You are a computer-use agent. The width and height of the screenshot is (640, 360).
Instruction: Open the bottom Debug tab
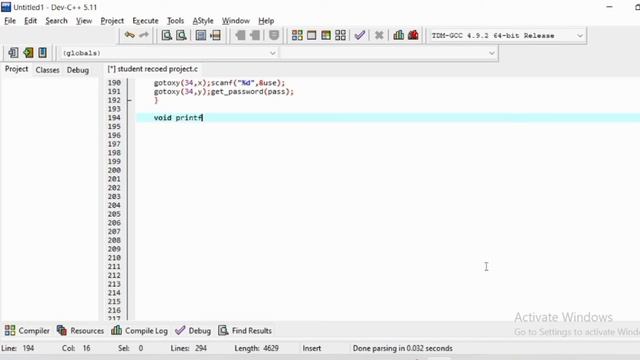pyautogui.click(x=193, y=331)
